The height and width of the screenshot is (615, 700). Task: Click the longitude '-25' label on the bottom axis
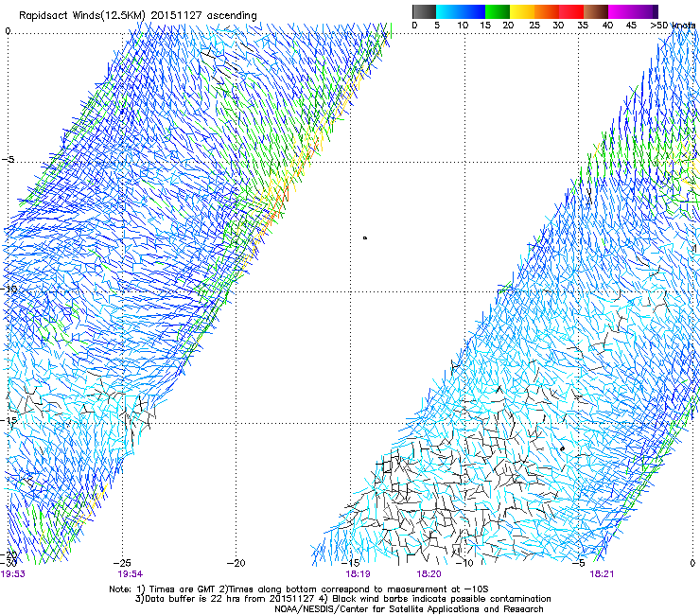pos(122,563)
